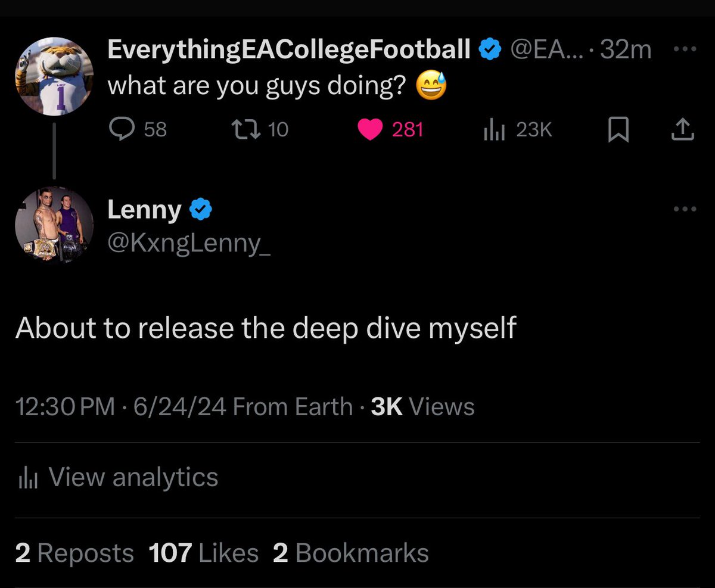Open the reply icon with 58 comments
This screenshot has height=588, width=715.
pyautogui.click(x=123, y=129)
